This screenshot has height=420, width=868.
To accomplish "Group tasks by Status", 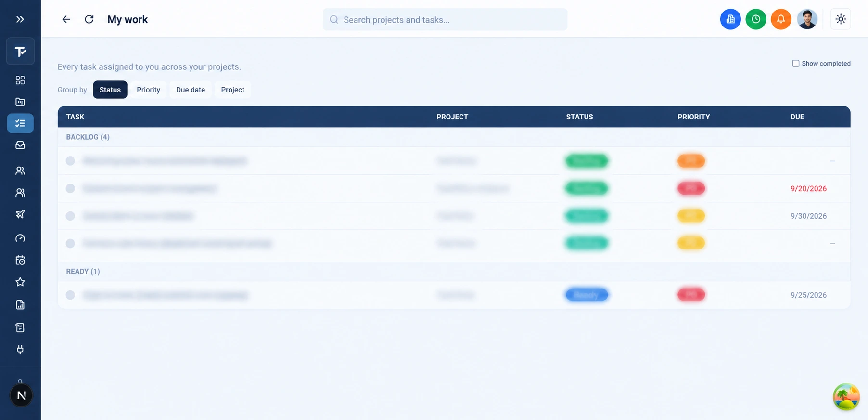I will [x=110, y=90].
